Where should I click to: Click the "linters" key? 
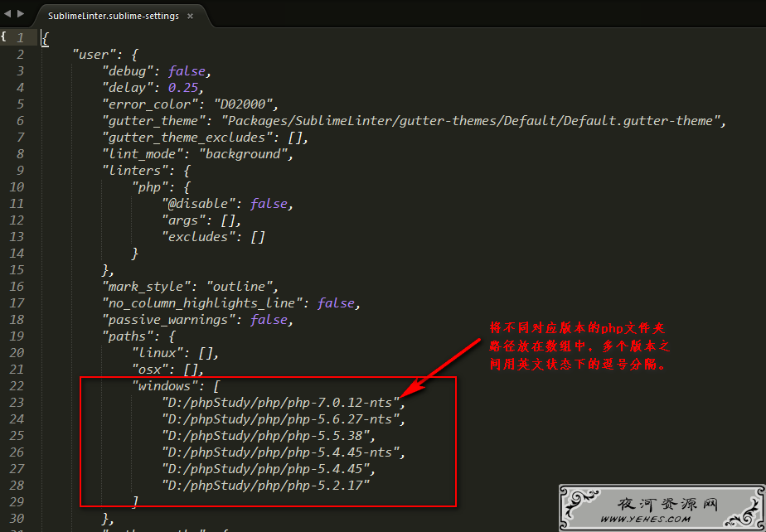tap(135, 171)
